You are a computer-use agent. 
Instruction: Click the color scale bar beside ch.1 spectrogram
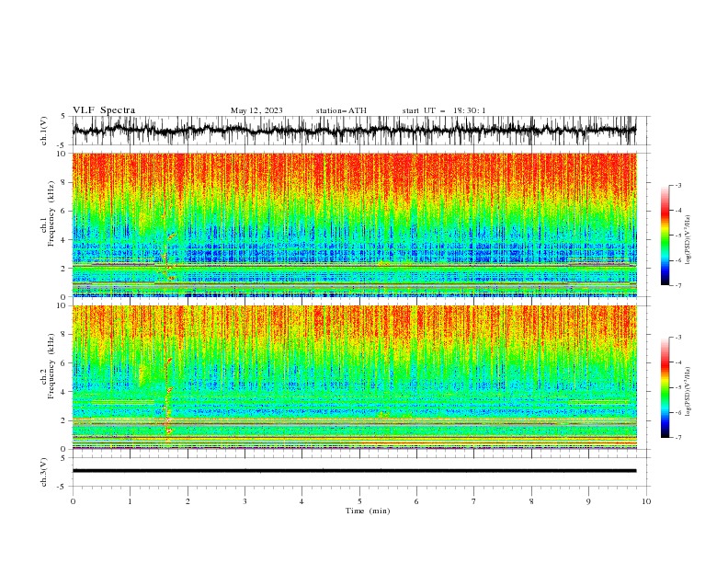point(665,236)
